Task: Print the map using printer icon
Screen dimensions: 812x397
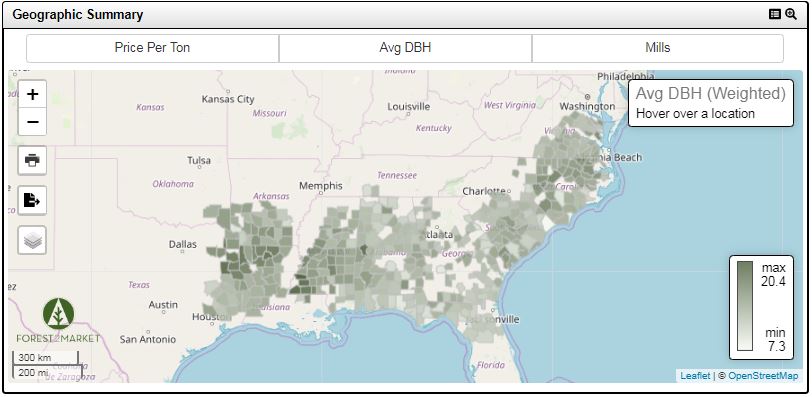Action: pos(32,160)
